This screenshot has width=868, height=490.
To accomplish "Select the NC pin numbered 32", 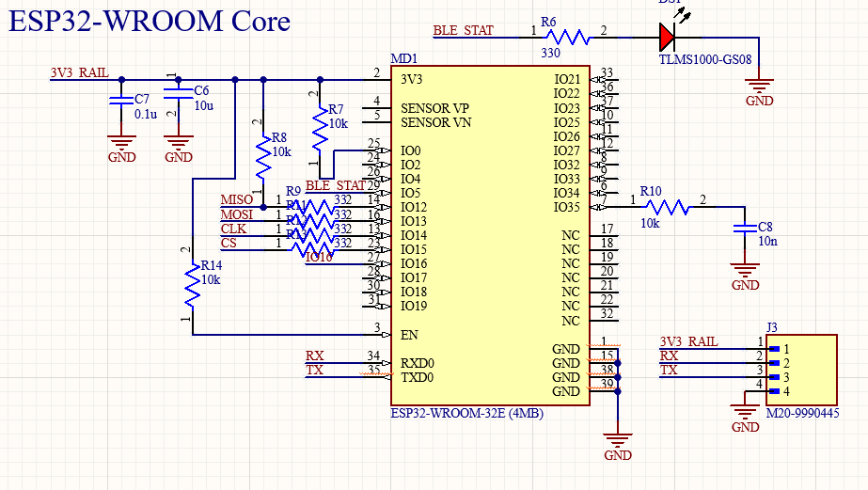I will pos(604,321).
